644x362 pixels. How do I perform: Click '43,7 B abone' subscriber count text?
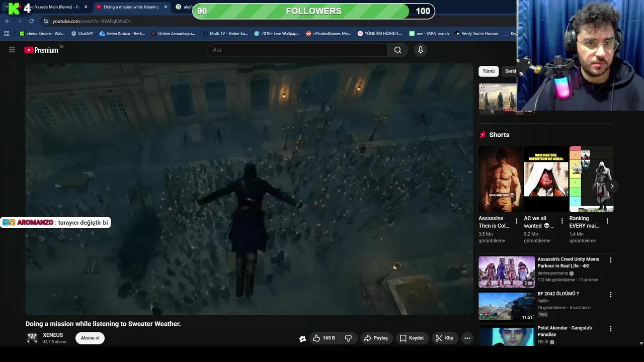pyautogui.click(x=54, y=342)
